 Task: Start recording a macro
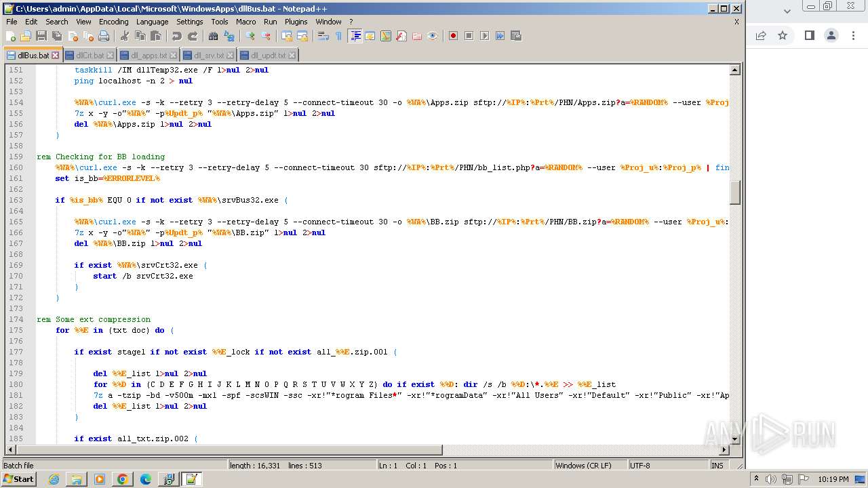pyautogui.click(x=453, y=36)
